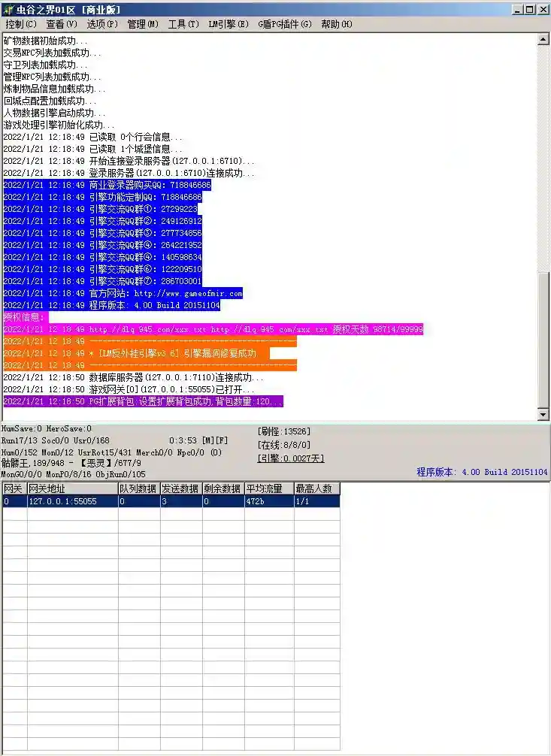Click log line 程序版本 4.00 Build
551x756 pixels.
[111, 305]
